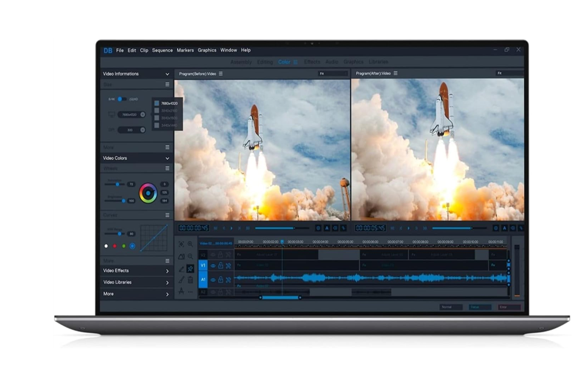Select the zoom out magnifier tool
The image size is (588, 376).
point(190,256)
